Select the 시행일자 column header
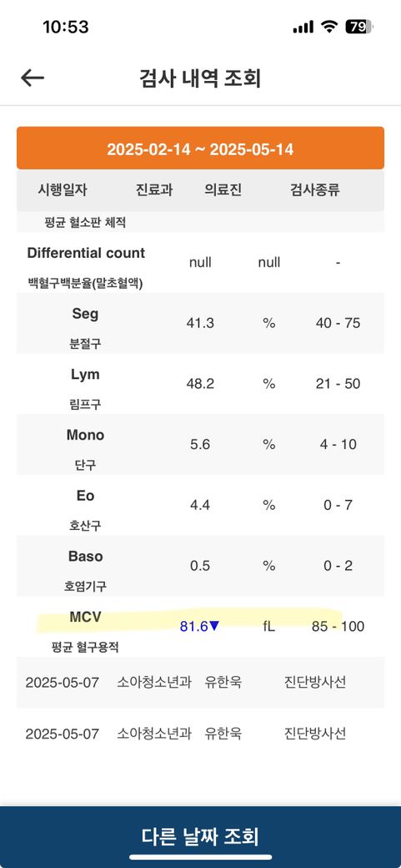This screenshot has width=401, height=868. 63,190
